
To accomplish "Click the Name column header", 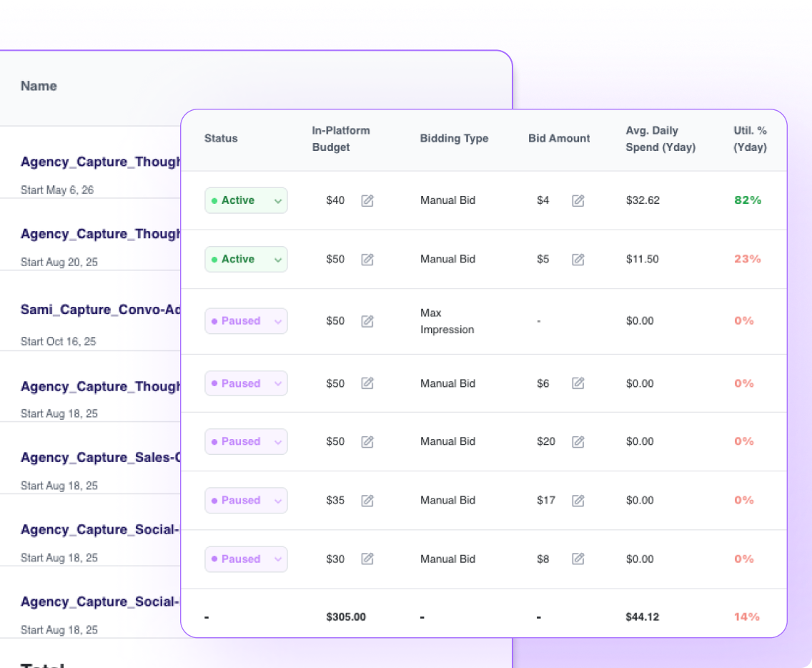I will pyautogui.click(x=39, y=86).
